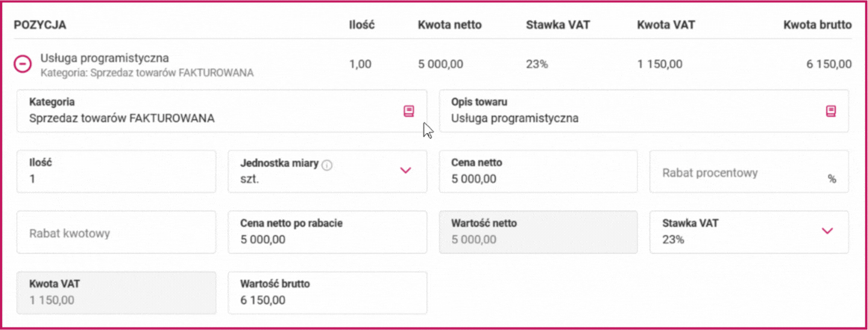This screenshot has height=330, width=868.
Task: Expand the Jednostka miary dropdown arrow
Action: pyautogui.click(x=406, y=171)
